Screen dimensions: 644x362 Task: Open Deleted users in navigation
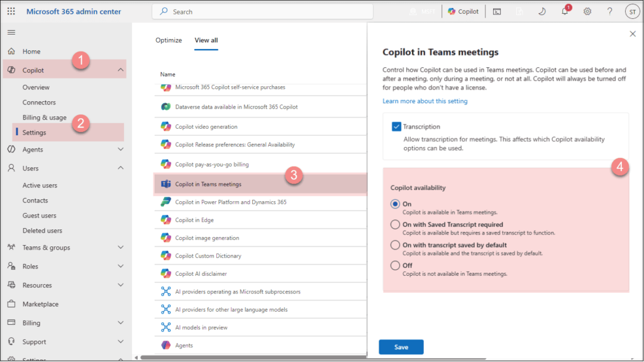42,231
